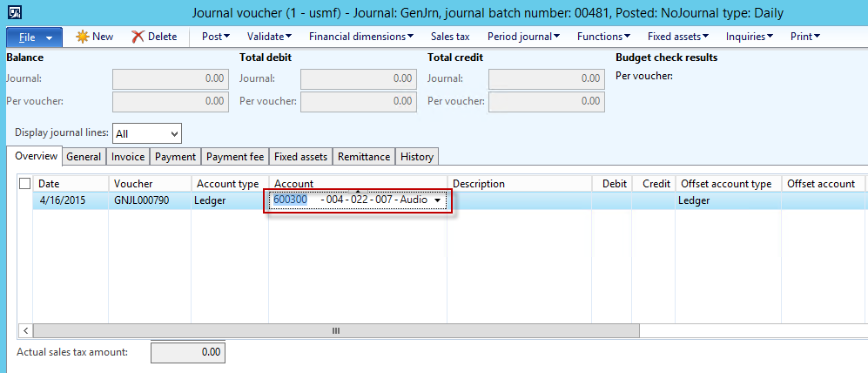This screenshot has height=373, width=868.
Task: Click the Credit cell of the journal line
Action: 654,200
